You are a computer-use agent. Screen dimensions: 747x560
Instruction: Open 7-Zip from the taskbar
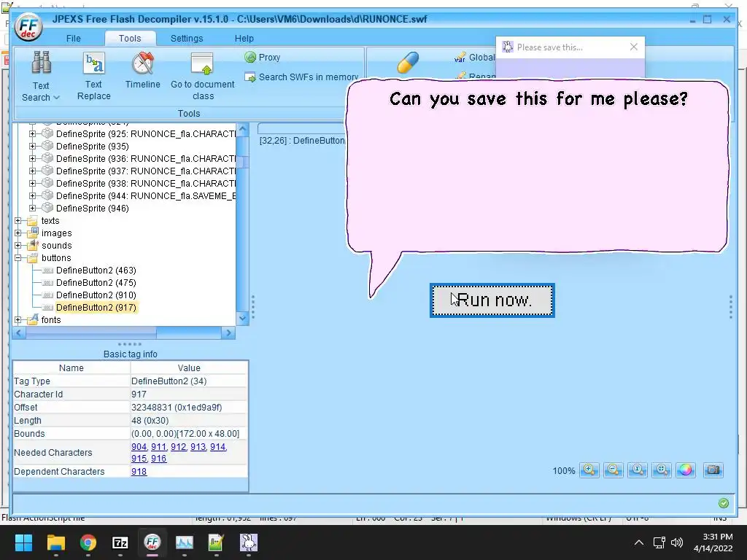pos(120,542)
